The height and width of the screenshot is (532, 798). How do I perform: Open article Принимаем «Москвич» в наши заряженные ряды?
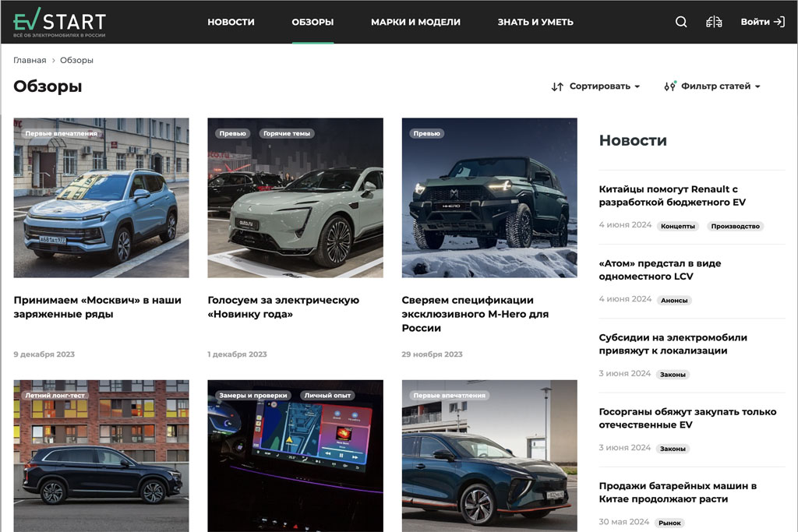97,307
